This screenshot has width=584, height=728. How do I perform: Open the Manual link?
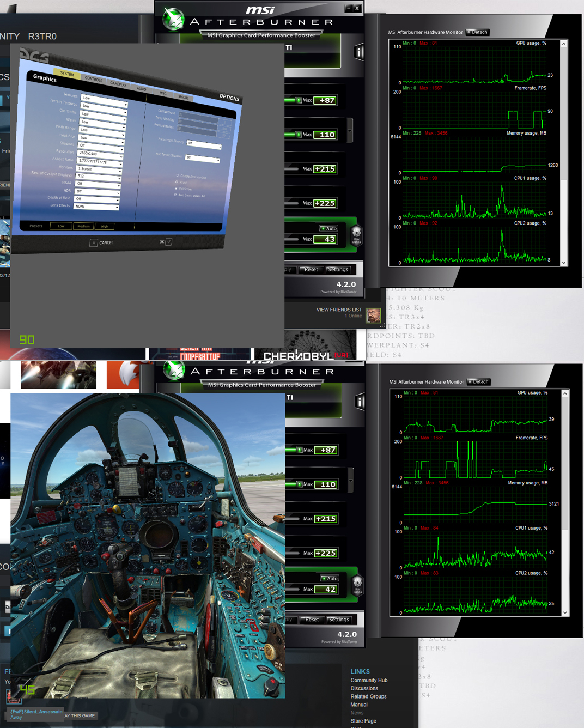pyautogui.click(x=359, y=705)
